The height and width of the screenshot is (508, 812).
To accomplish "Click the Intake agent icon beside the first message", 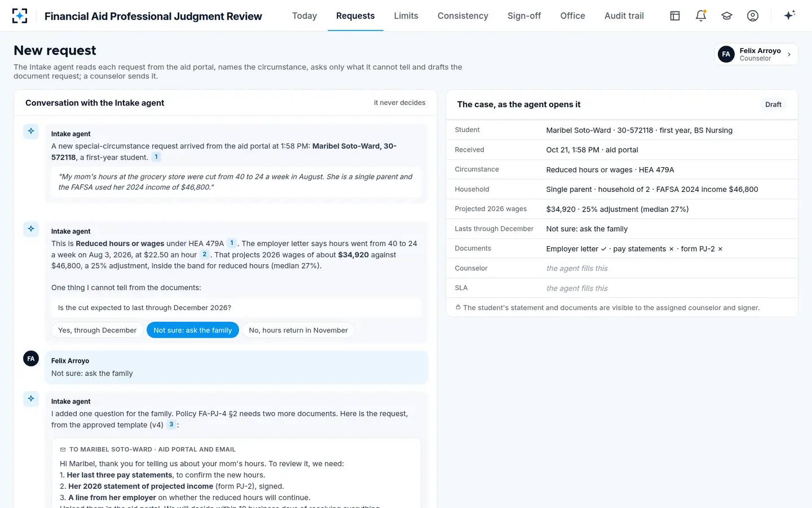I will click(x=31, y=132).
